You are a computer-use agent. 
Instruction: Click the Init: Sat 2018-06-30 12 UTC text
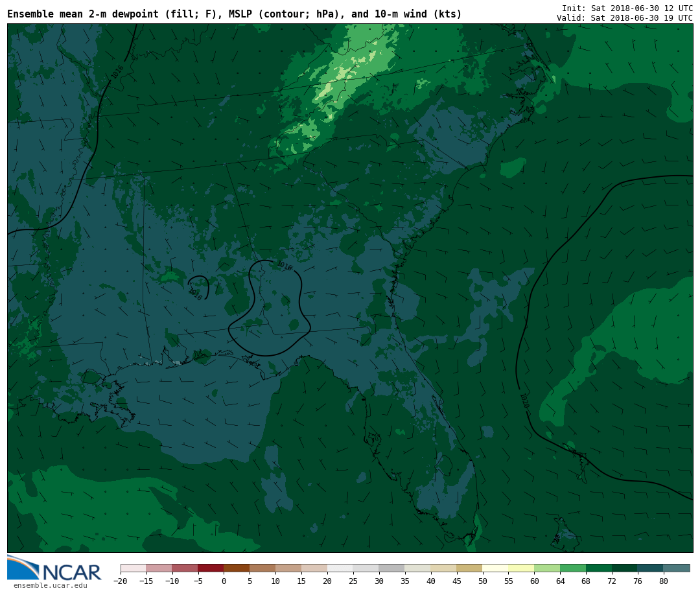point(627,8)
